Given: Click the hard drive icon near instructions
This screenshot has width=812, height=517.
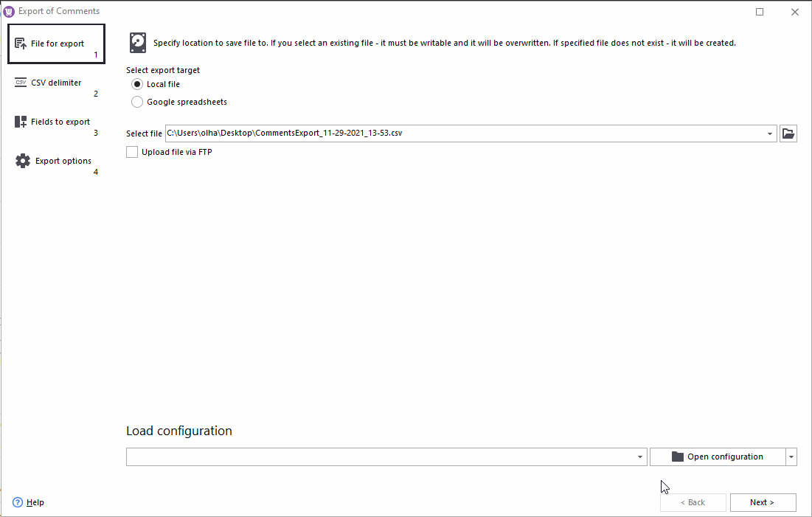Looking at the screenshot, I should click(138, 43).
